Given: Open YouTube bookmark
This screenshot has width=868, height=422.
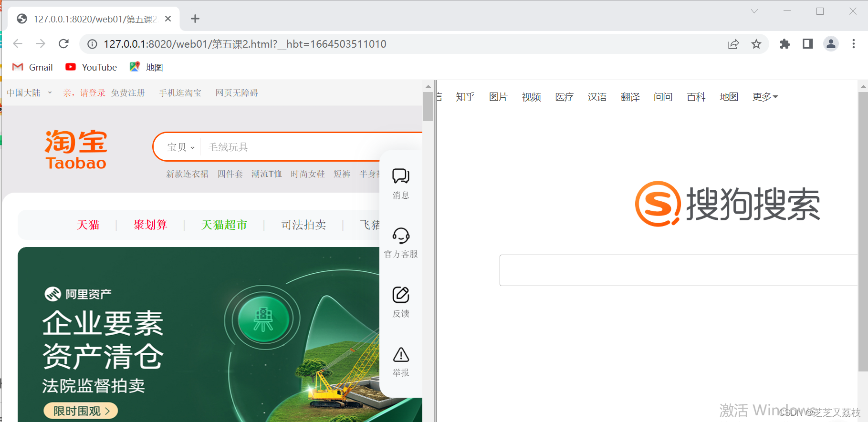Looking at the screenshot, I should pos(91,67).
